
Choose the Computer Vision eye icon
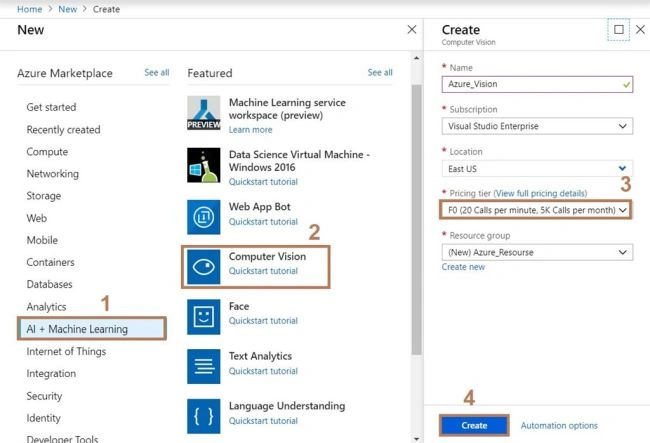pyautogui.click(x=204, y=267)
